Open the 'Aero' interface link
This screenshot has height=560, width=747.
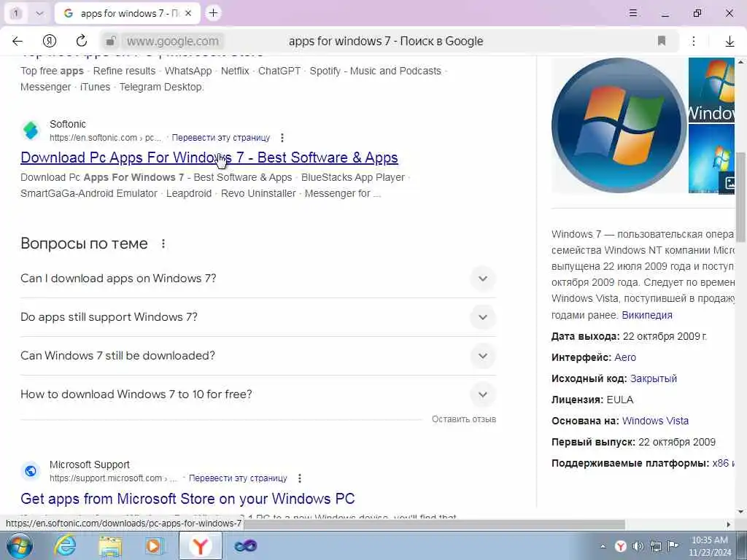(625, 357)
